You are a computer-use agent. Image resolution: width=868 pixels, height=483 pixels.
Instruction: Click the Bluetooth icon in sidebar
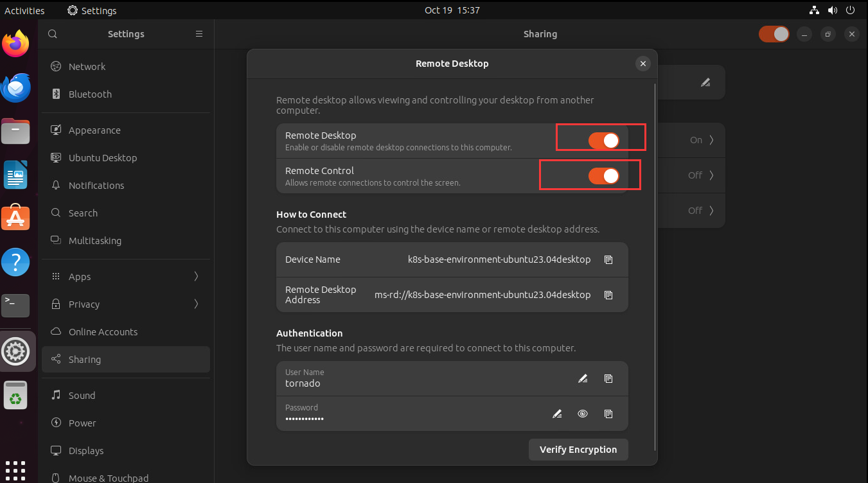click(x=56, y=94)
